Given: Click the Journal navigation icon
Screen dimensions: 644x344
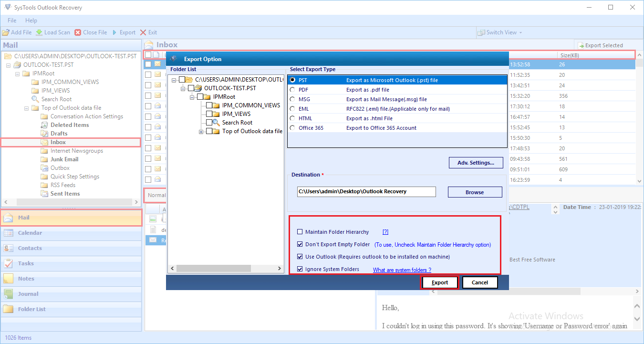Looking at the screenshot, I should tap(8, 294).
